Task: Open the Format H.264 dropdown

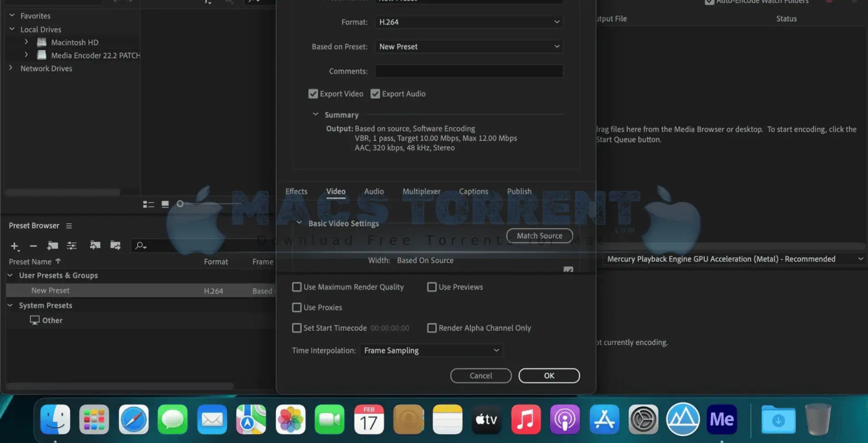Action: tap(469, 22)
